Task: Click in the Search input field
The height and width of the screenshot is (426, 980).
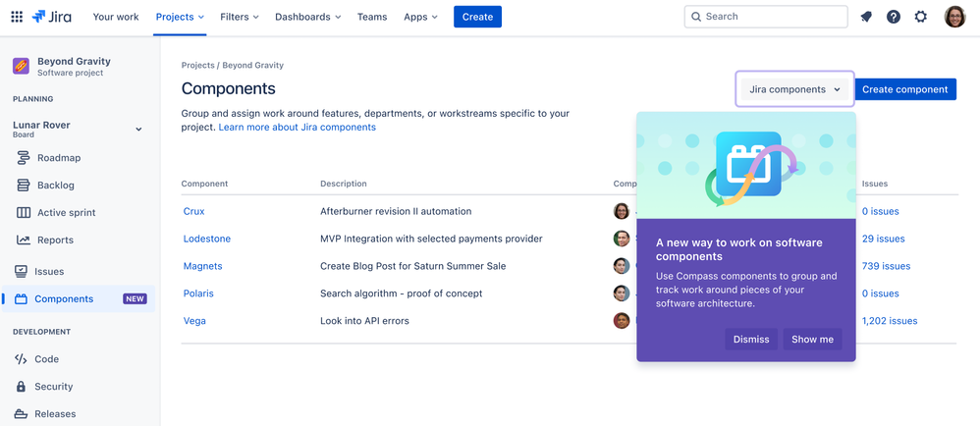Action: [766, 17]
